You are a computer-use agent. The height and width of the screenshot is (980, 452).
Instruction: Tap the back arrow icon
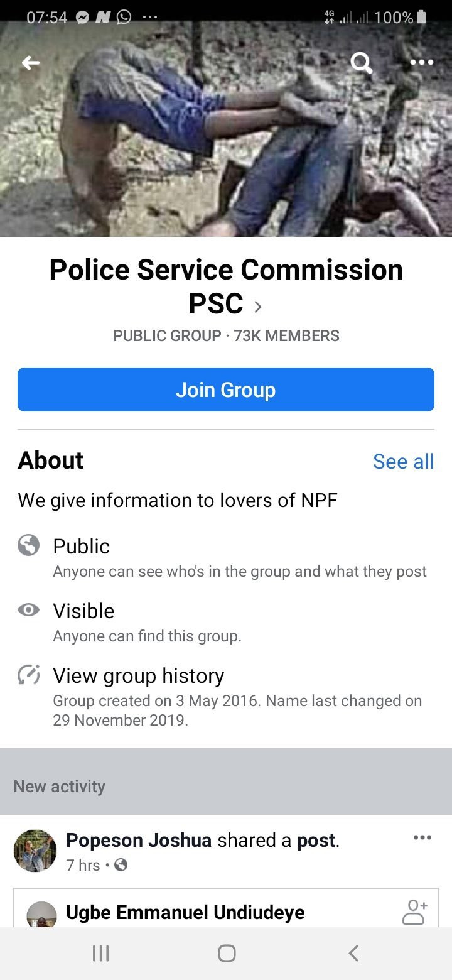tap(31, 62)
